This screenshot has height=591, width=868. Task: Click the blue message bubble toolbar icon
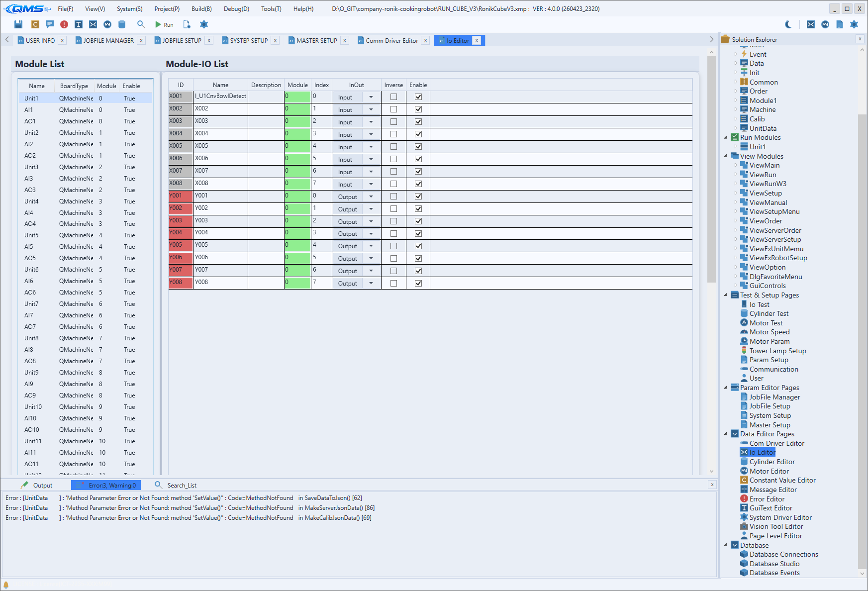[50, 24]
